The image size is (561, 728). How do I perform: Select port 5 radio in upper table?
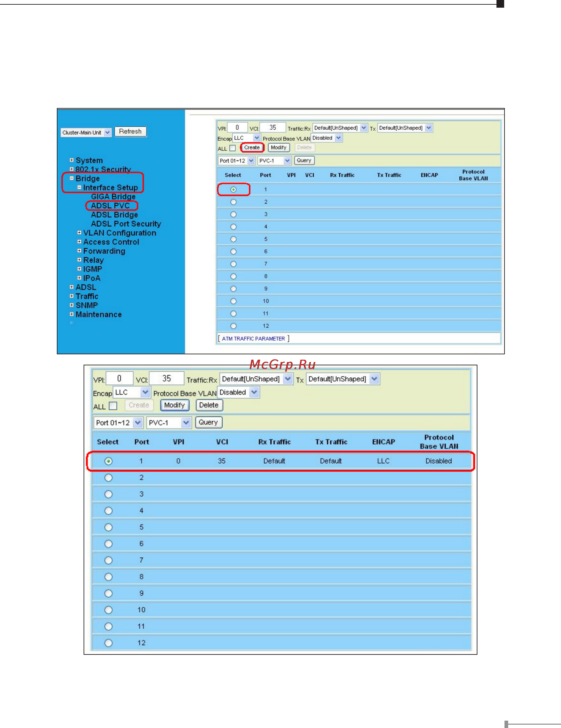coord(233,239)
